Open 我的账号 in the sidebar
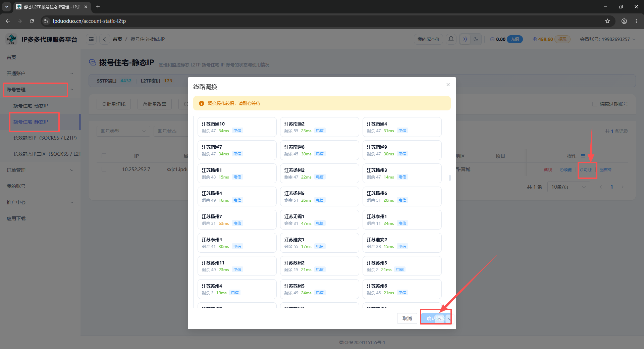 [x=40, y=186]
